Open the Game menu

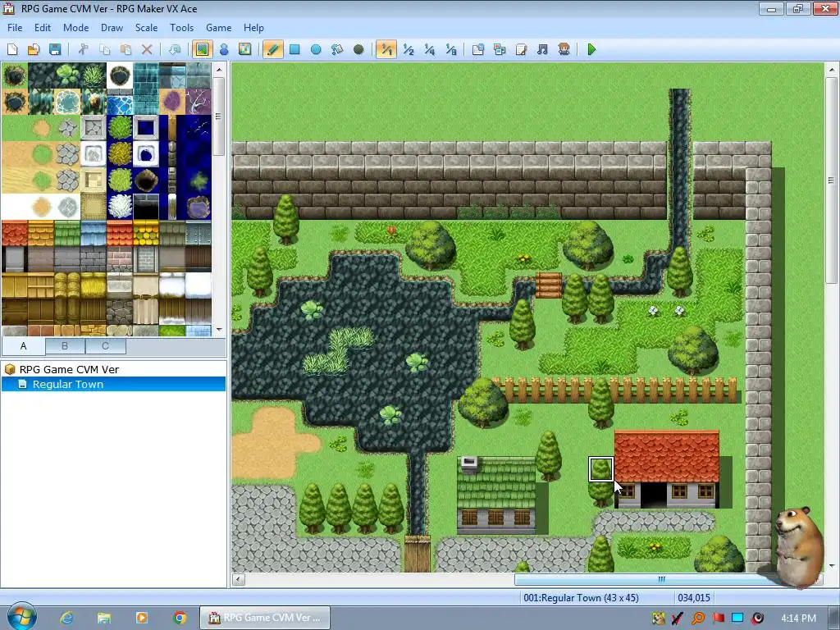pos(218,27)
